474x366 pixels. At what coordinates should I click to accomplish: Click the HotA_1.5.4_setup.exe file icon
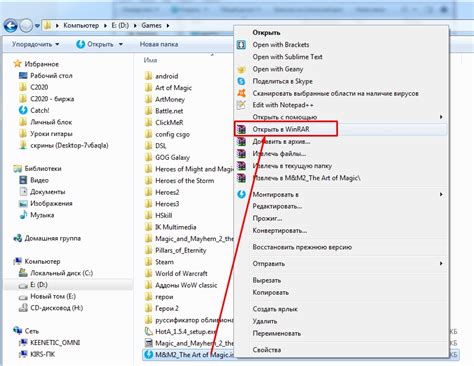click(149, 331)
